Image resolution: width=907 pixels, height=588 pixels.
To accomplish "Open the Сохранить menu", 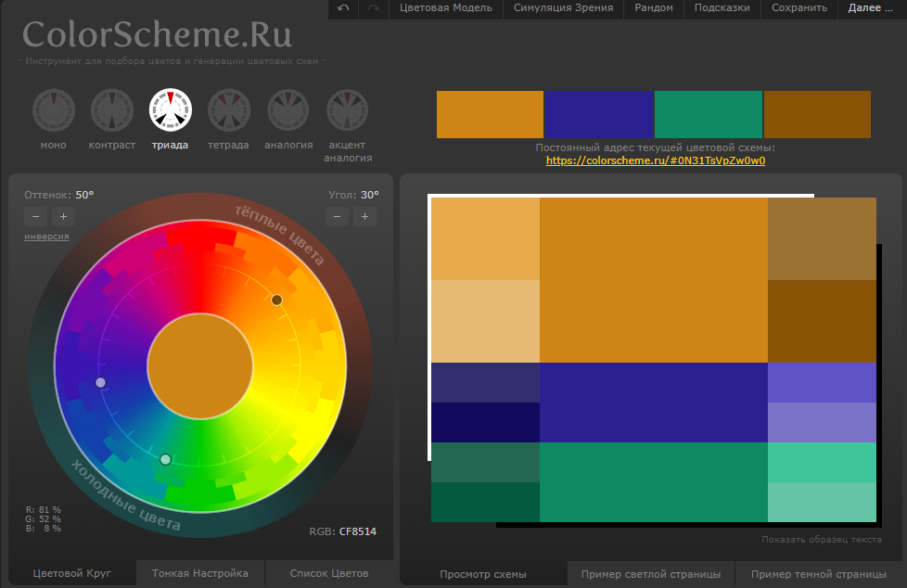I will pos(799,8).
